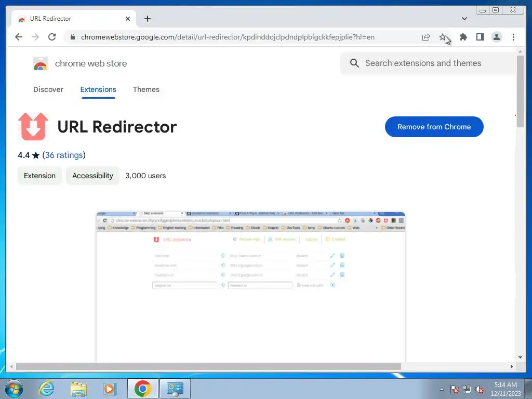This screenshot has width=532, height=399.
Task: Expand the tab search chevron
Action: 464,19
